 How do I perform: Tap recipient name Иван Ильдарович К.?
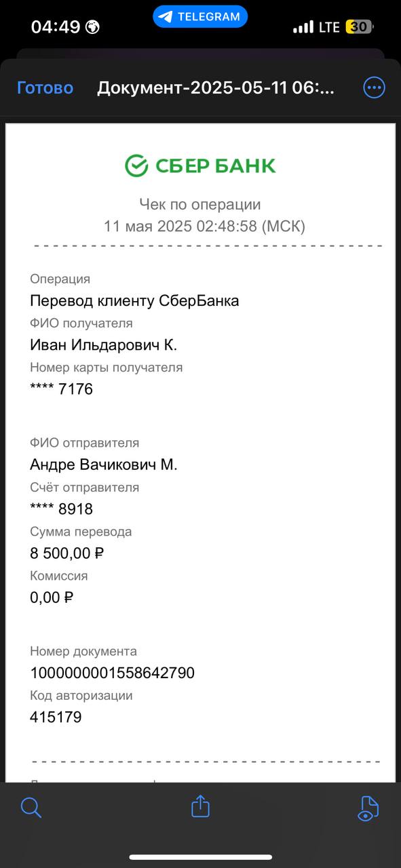pyautogui.click(x=103, y=344)
